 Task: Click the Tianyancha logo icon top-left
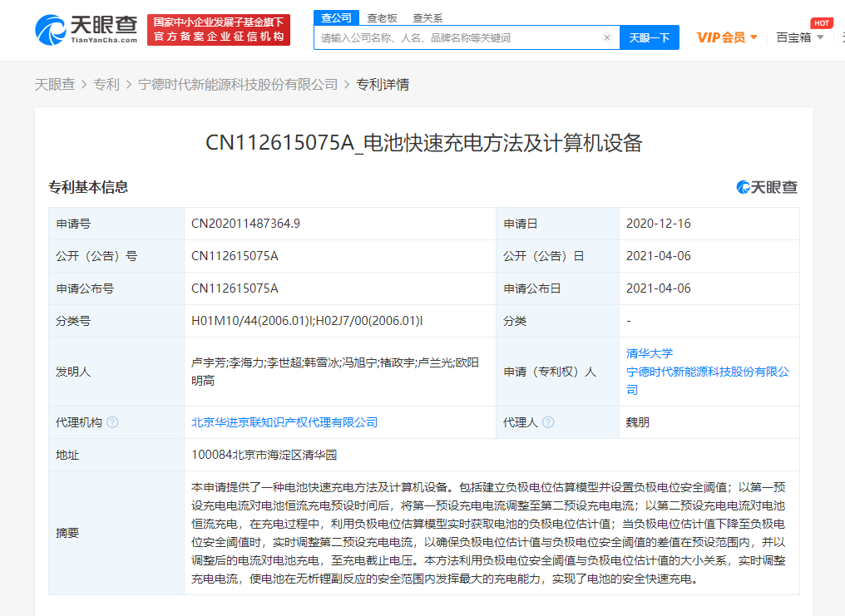(52, 29)
